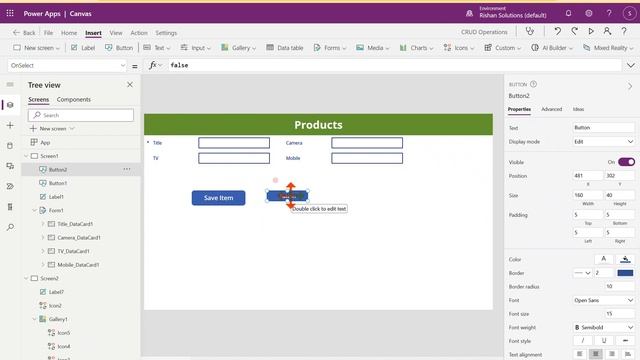Screen dimensions: 640x360
Task: Click the Save Item button on canvas
Action: (x=218, y=198)
